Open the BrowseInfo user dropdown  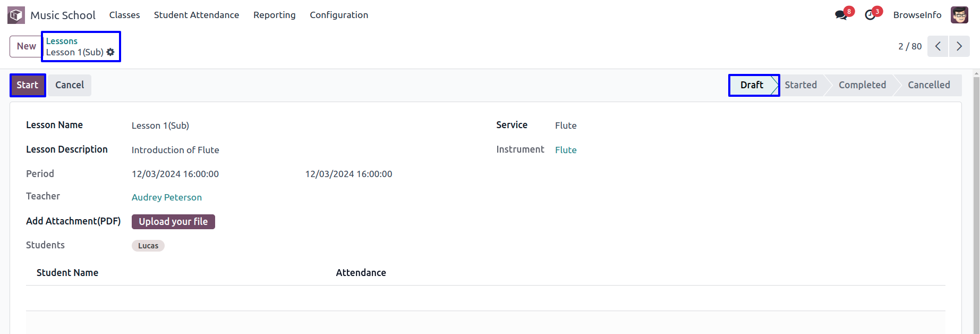(x=917, y=15)
